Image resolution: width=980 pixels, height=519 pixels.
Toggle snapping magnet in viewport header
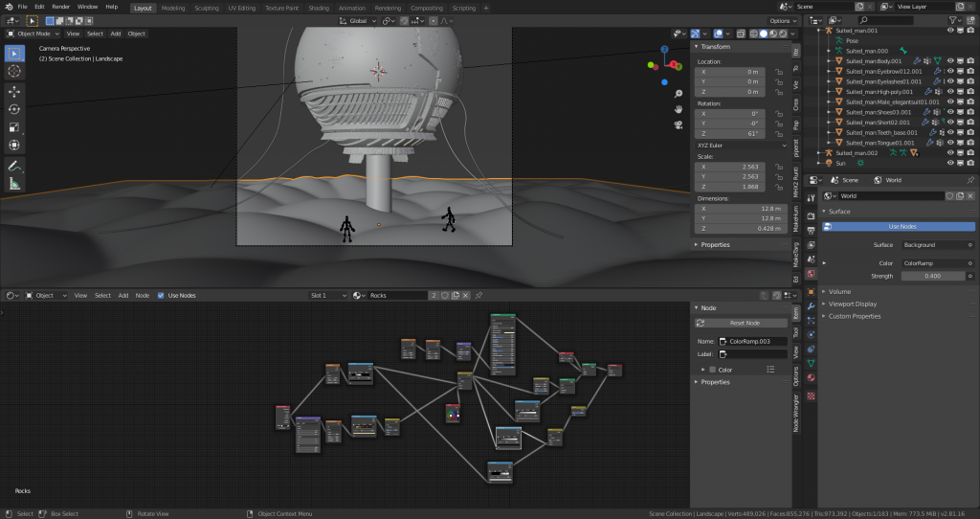click(x=404, y=21)
